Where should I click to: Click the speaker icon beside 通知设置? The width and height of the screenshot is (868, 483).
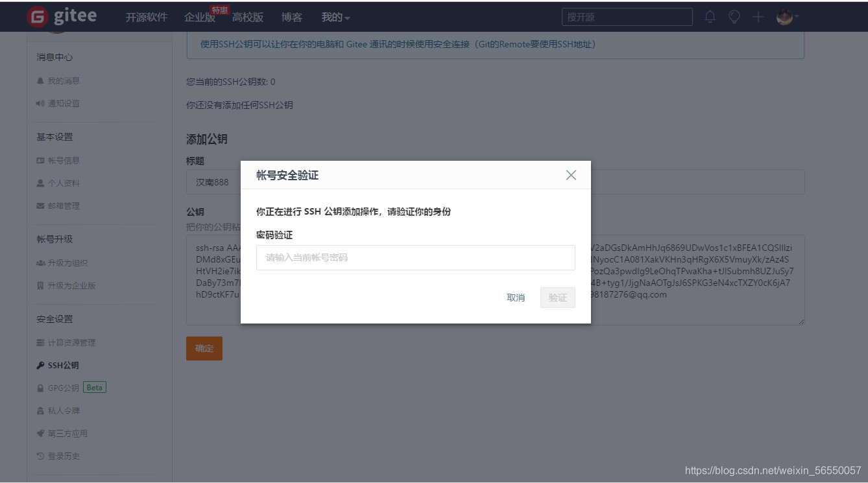[x=40, y=103]
